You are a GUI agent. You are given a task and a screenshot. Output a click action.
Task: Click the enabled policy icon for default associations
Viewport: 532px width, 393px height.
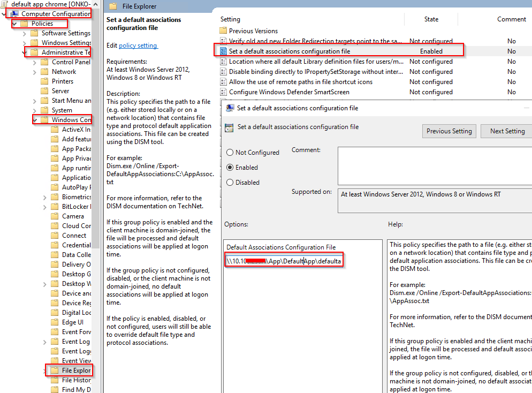click(x=223, y=51)
